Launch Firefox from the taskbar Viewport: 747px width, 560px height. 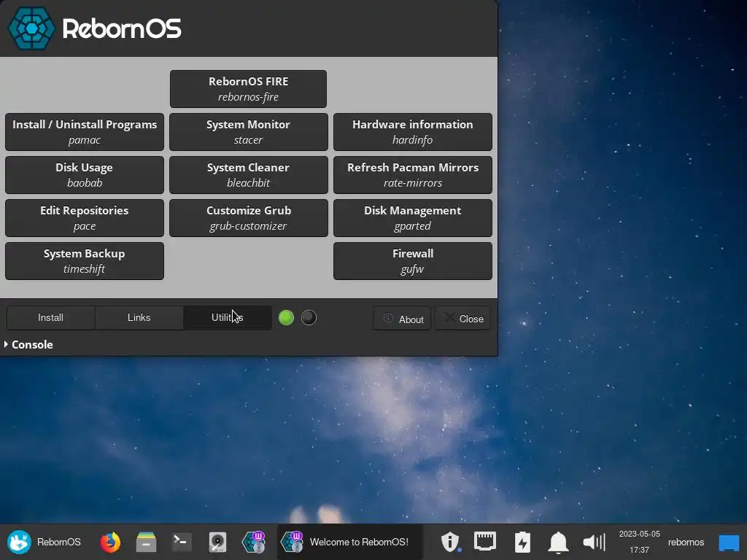pyautogui.click(x=110, y=542)
